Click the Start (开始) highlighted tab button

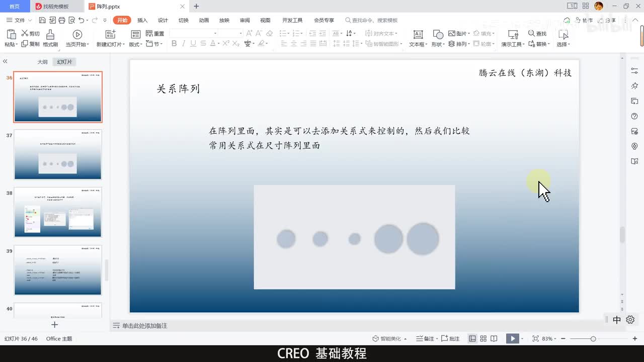click(x=122, y=20)
